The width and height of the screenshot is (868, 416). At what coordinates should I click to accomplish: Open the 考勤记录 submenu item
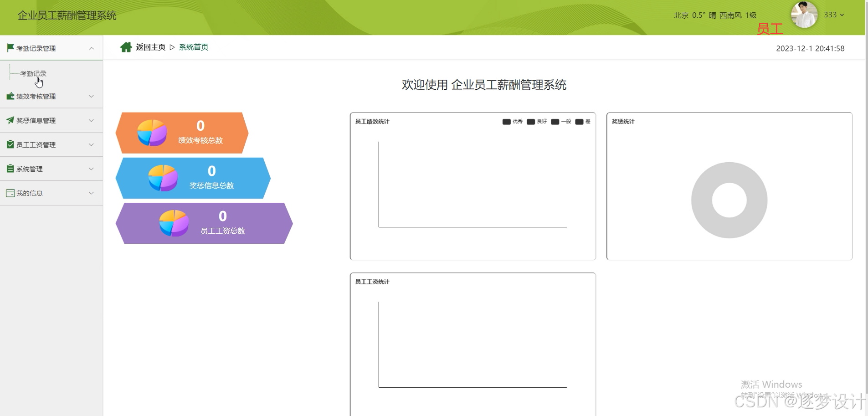click(x=33, y=73)
